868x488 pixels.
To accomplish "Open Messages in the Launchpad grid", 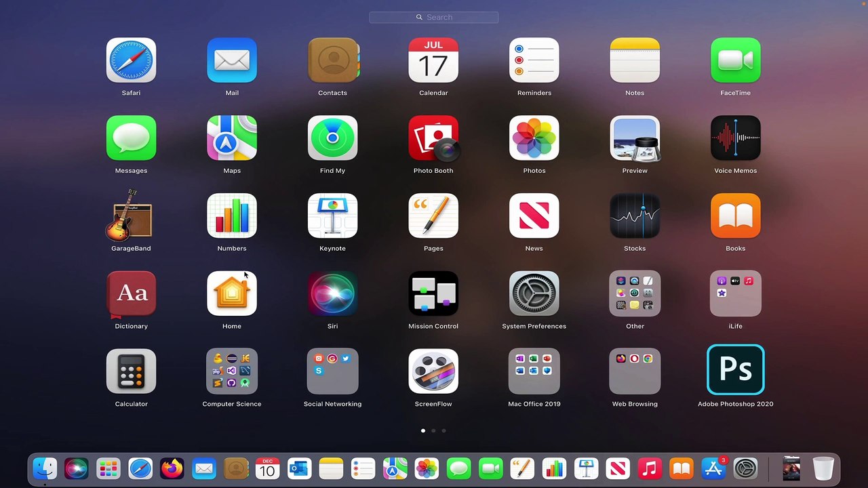I will click(x=131, y=138).
